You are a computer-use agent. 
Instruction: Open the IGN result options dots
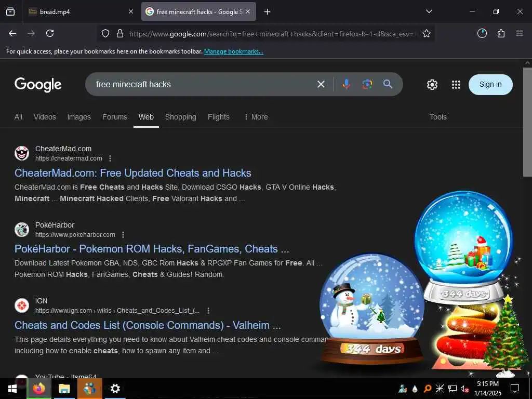(x=208, y=311)
